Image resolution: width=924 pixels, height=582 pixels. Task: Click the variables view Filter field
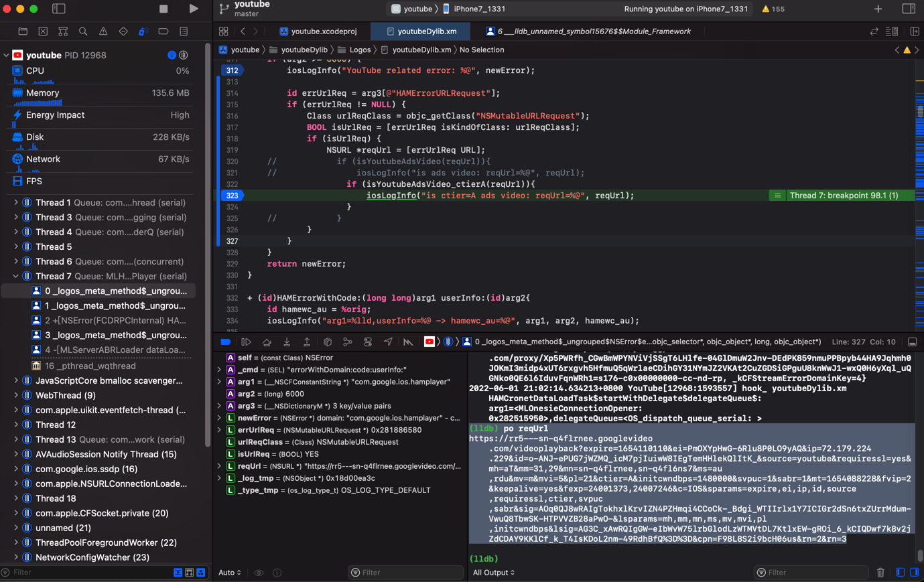pos(405,573)
